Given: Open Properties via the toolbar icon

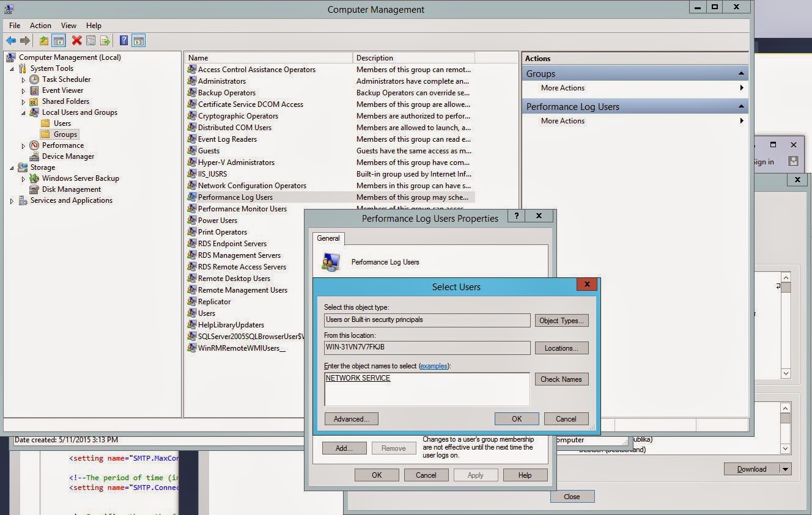Looking at the screenshot, I should click(90, 41).
